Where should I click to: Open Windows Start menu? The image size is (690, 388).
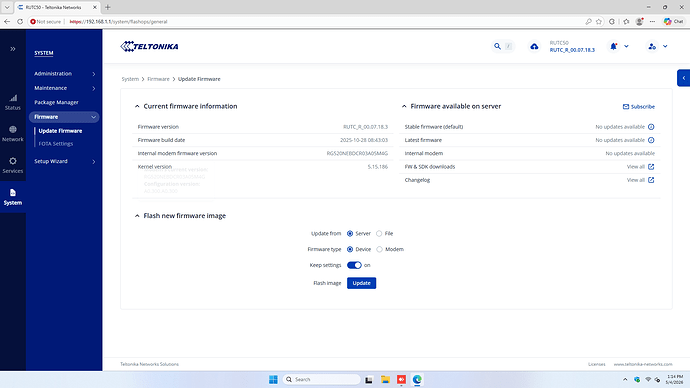coord(273,379)
